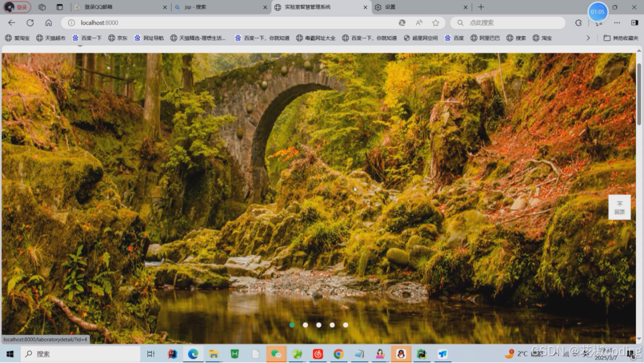Switch to the 登录QQ邮箱 tab
The width and height of the screenshot is (644, 363).
[x=120, y=7]
